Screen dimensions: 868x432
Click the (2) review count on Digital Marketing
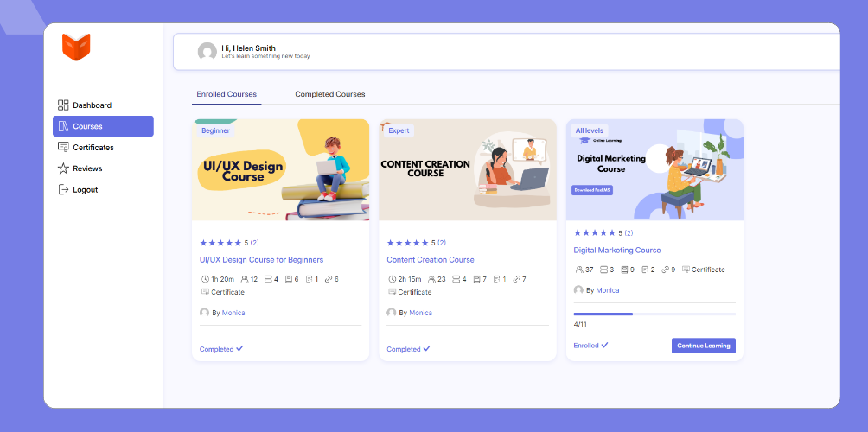pos(629,233)
